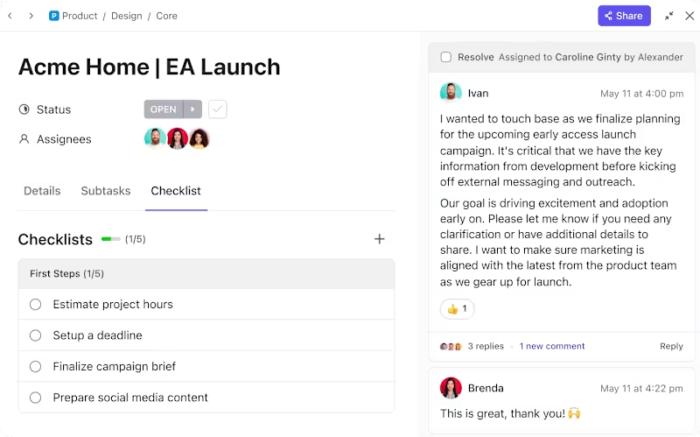Expand the 3 replies thread
Screen dimensions: 700x437
485,346
